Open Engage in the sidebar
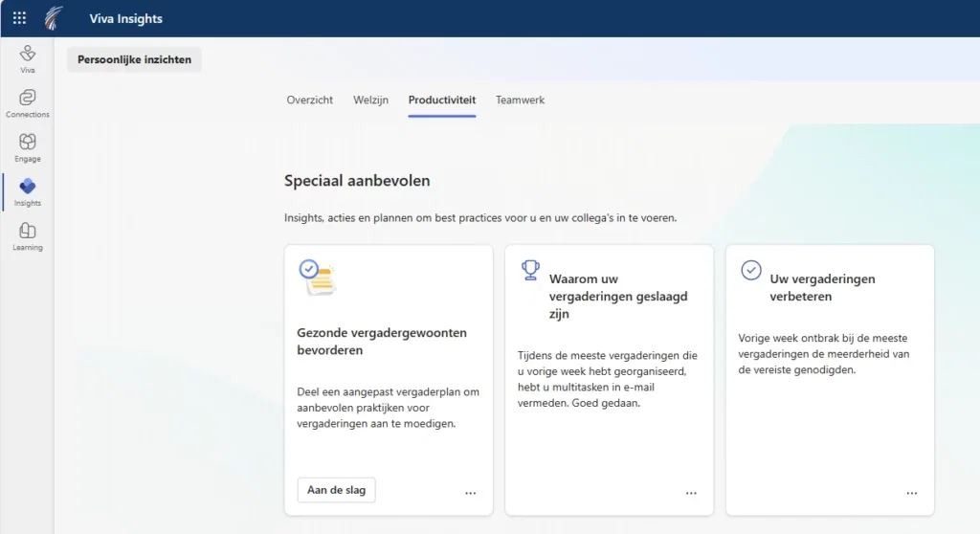Image resolution: width=980 pixels, height=534 pixels. point(28,147)
